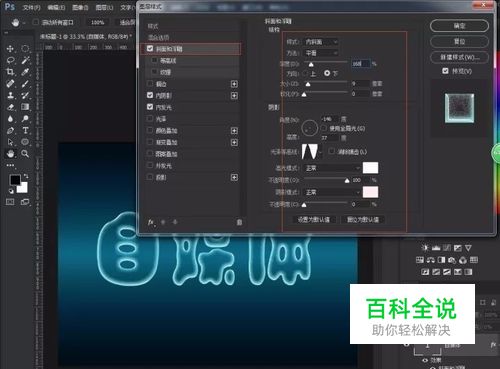Select the 未标题-1 document tab
500x369 pixels.
point(86,36)
